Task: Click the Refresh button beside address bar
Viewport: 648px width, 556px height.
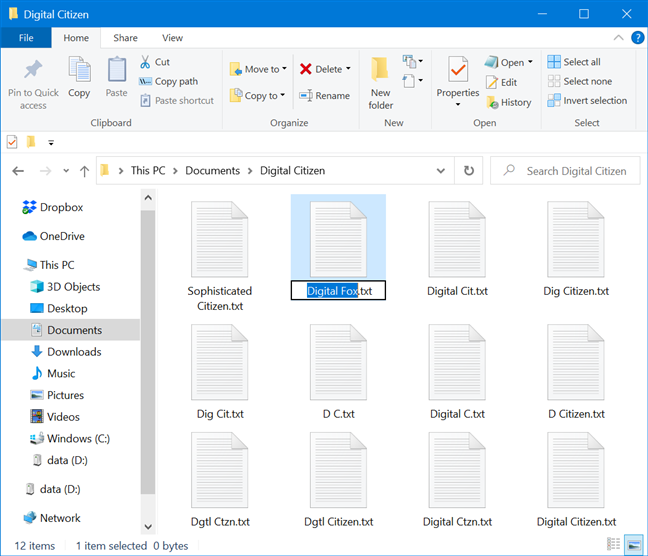Action: pyautogui.click(x=468, y=171)
